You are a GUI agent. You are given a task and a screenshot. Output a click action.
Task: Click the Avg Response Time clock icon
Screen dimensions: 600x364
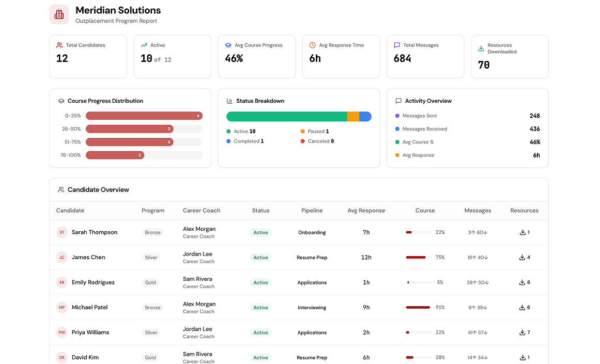click(x=313, y=45)
